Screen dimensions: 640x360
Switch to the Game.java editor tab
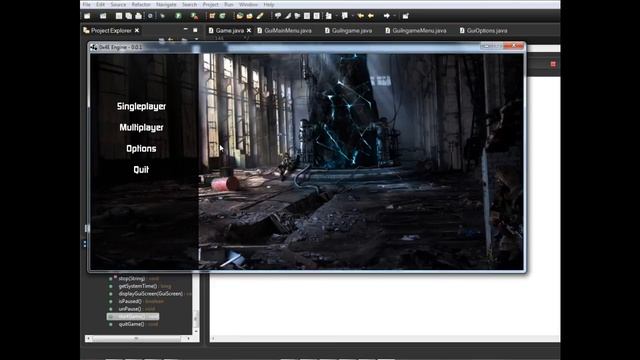pos(229,31)
